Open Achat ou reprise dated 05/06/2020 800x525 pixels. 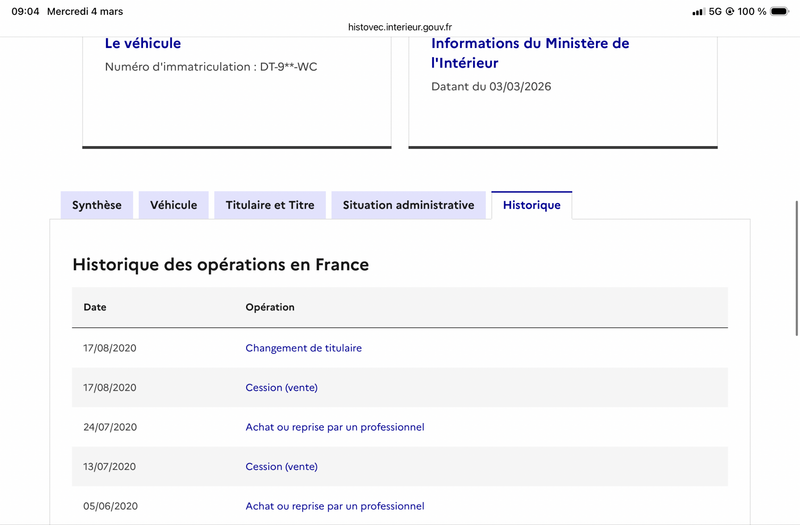point(335,506)
